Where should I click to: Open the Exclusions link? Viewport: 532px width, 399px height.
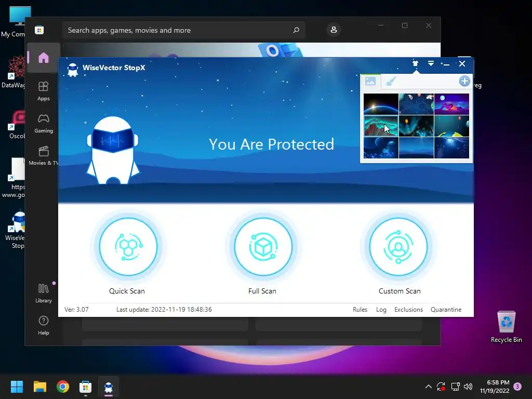[408, 310]
